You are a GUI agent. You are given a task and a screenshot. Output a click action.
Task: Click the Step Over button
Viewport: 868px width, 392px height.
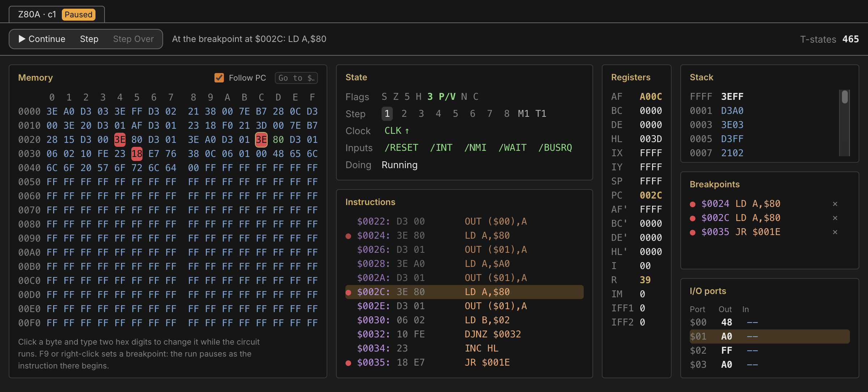[x=133, y=39]
